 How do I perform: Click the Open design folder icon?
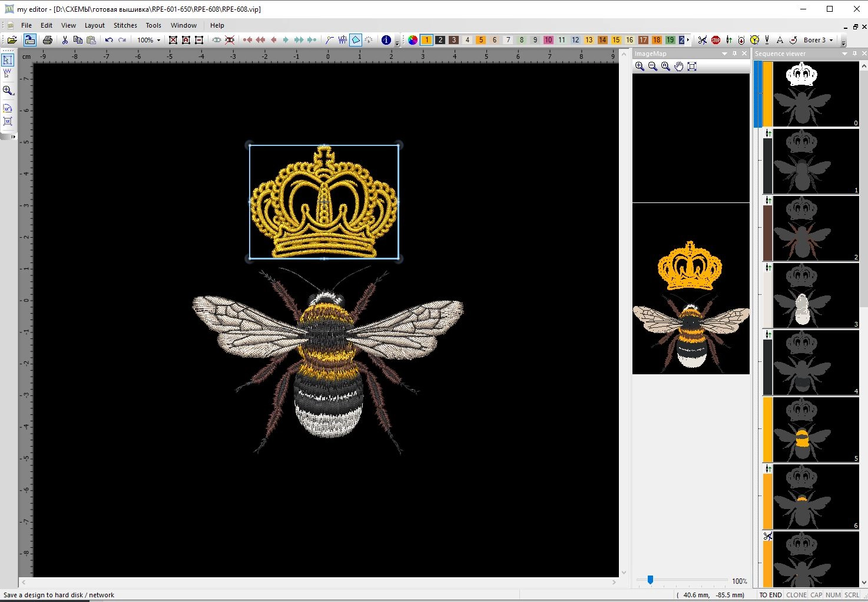tap(12, 40)
